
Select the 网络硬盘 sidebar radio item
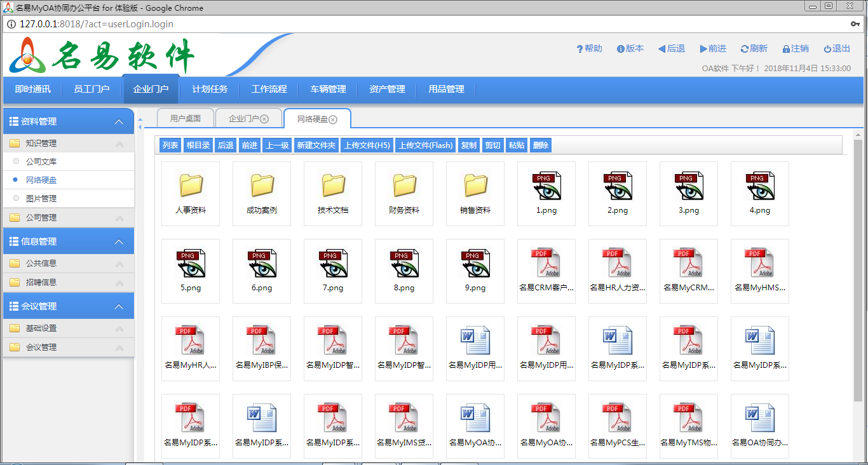(17, 180)
